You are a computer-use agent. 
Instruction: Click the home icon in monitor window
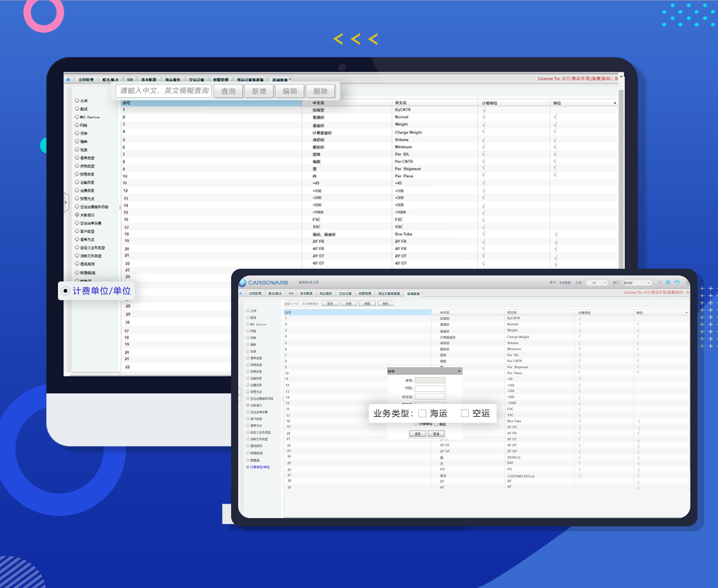coord(68,80)
